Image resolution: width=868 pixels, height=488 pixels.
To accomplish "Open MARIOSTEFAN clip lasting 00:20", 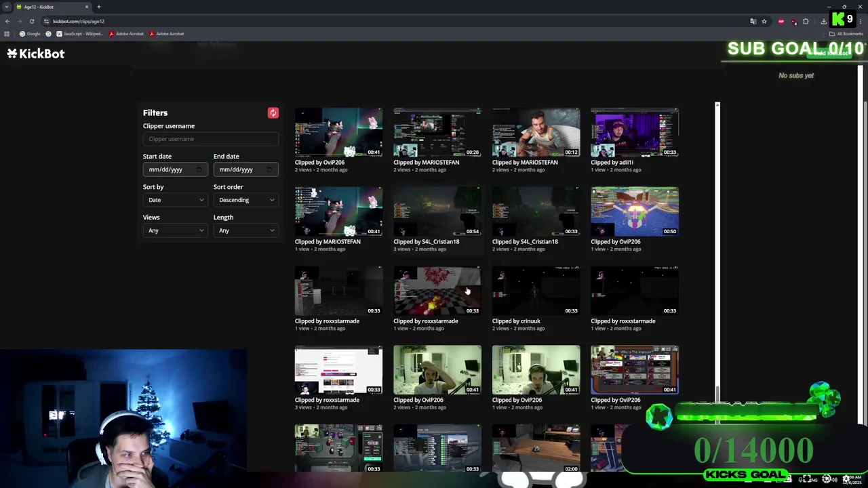I will coord(437,132).
